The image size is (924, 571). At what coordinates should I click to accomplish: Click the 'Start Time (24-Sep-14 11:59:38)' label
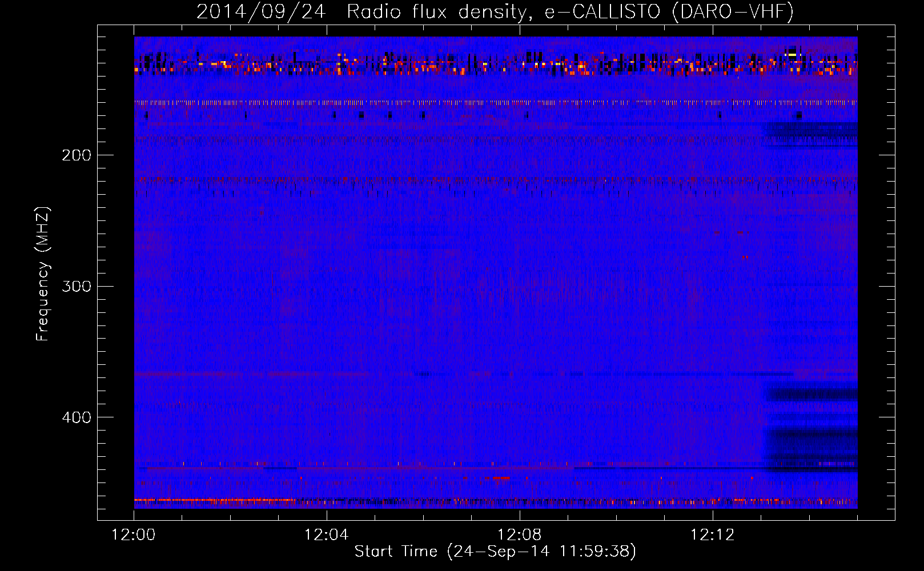495,552
